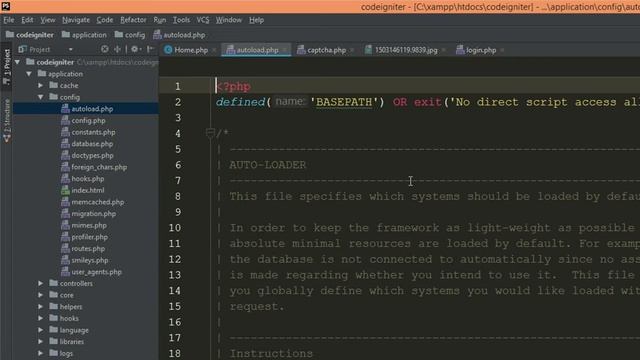Expand the hooks folder
Viewport: 640px width, 360px height.
click(x=40, y=318)
